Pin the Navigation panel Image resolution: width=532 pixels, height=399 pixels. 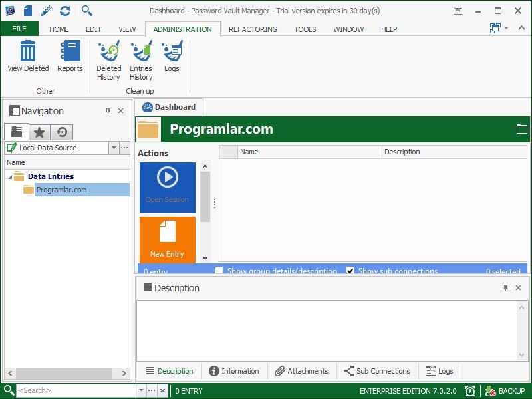point(108,110)
